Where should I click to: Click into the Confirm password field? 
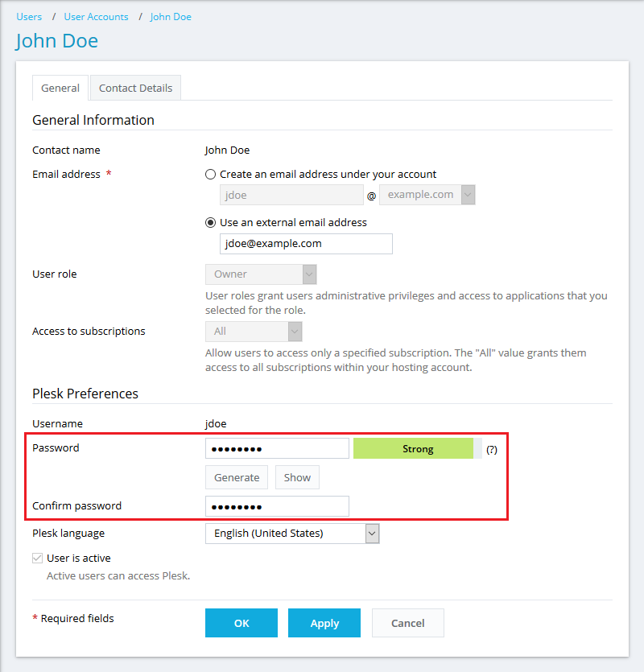[277, 506]
